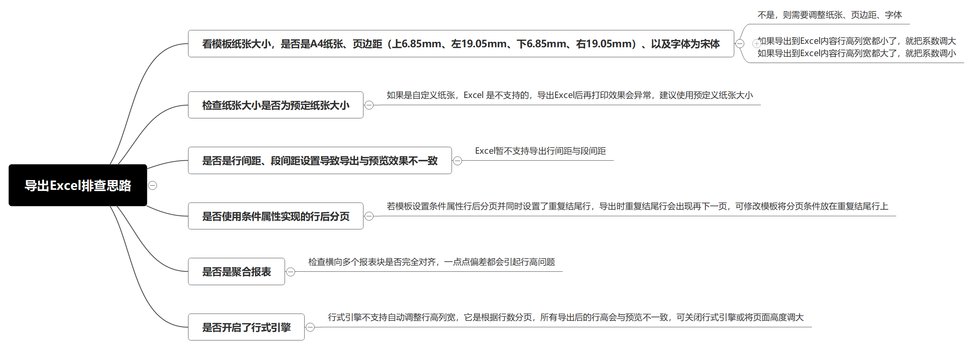
Task: Click the note starting 检查横向多个报表块是否完全对齐
Action: pos(432,262)
